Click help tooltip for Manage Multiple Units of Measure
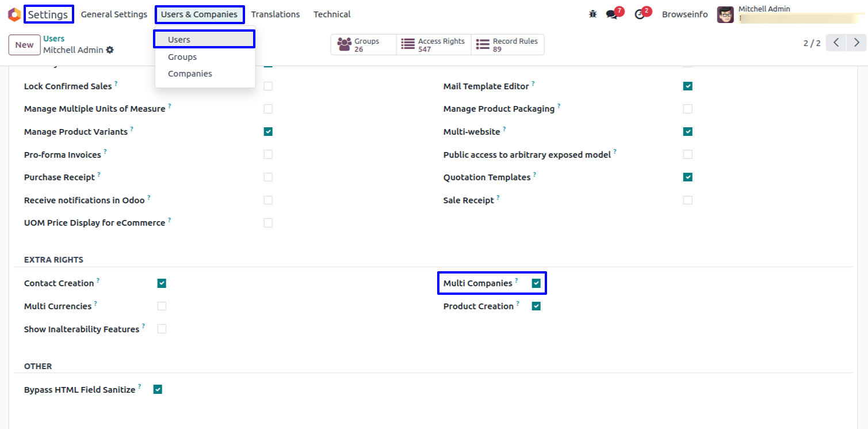Screen dimensions: 868x429 [x=170, y=106]
